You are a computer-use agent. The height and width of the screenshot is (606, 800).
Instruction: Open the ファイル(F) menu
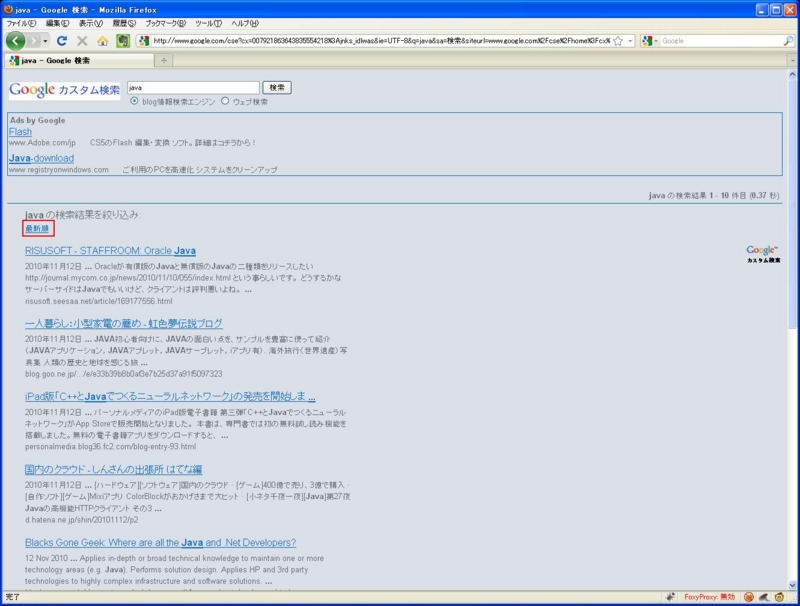pyautogui.click(x=21, y=23)
